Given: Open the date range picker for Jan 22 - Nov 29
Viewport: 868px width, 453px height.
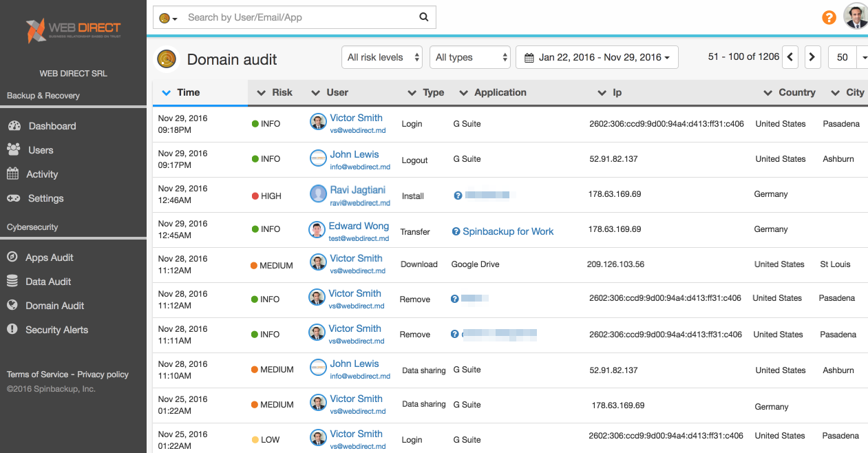Looking at the screenshot, I should [x=597, y=57].
